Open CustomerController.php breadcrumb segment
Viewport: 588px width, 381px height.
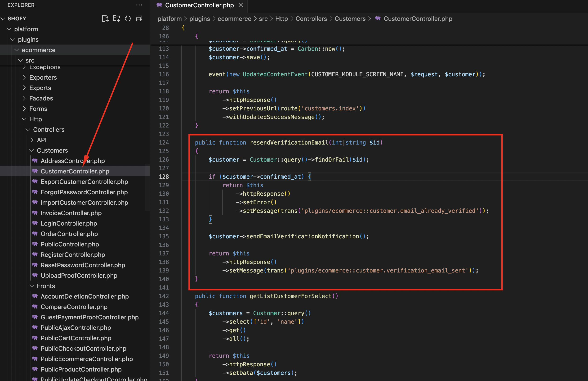pos(418,18)
